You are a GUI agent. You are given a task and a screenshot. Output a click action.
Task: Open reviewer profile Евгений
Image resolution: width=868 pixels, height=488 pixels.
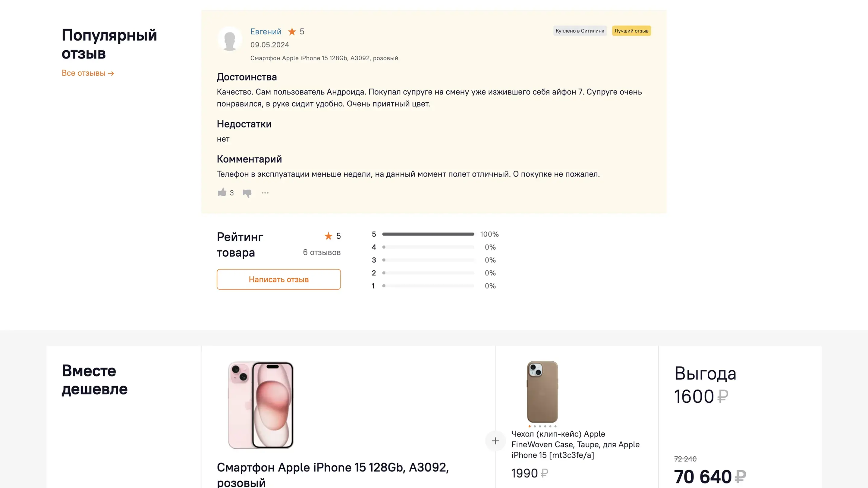(266, 32)
